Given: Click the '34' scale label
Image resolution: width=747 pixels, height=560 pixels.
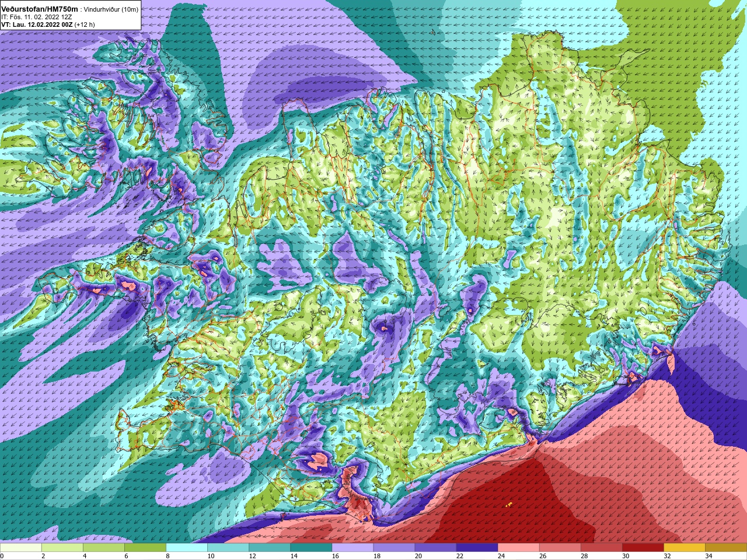Looking at the screenshot, I should click(708, 556).
